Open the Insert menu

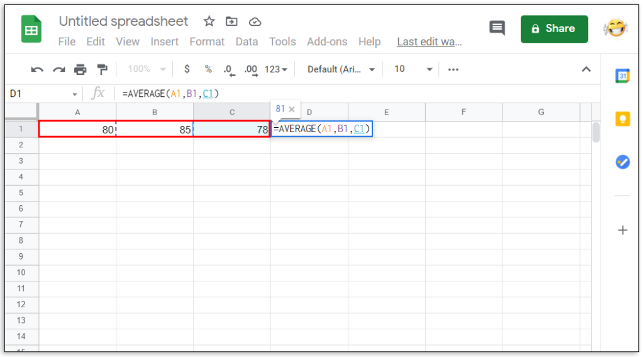pos(164,42)
